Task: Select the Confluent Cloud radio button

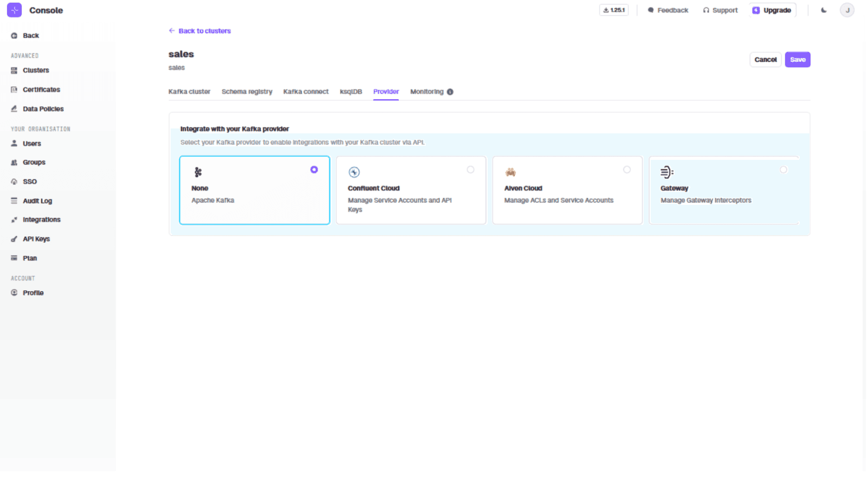Action: point(470,170)
